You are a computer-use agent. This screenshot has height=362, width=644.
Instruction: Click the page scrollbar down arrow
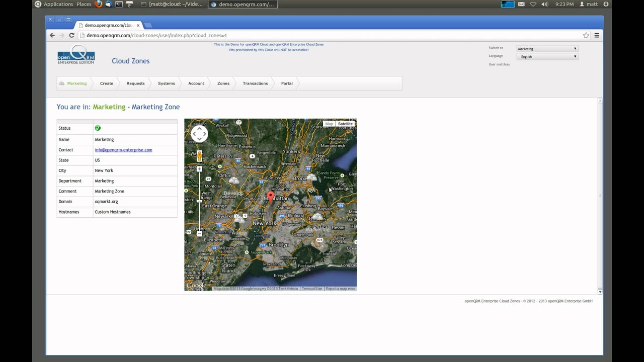[600, 292]
